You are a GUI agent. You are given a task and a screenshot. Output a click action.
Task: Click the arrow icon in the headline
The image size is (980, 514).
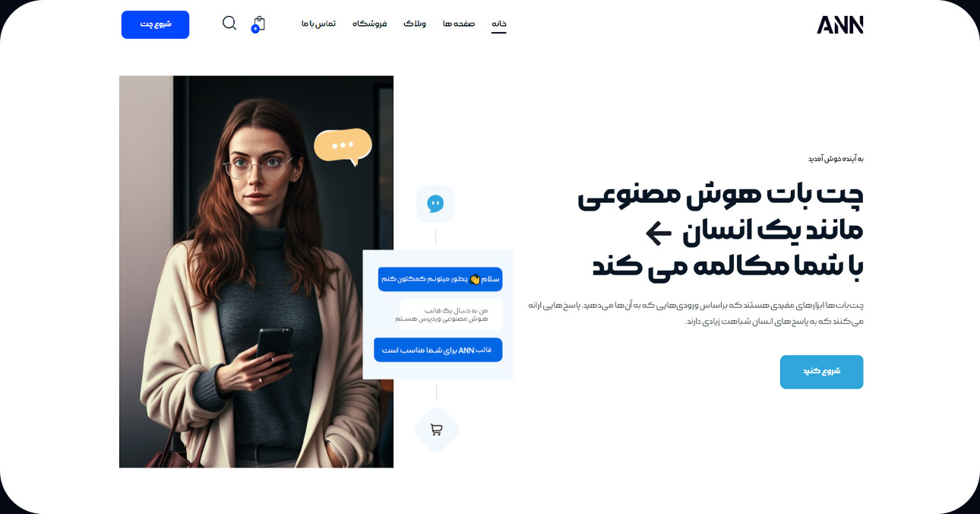click(x=658, y=232)
